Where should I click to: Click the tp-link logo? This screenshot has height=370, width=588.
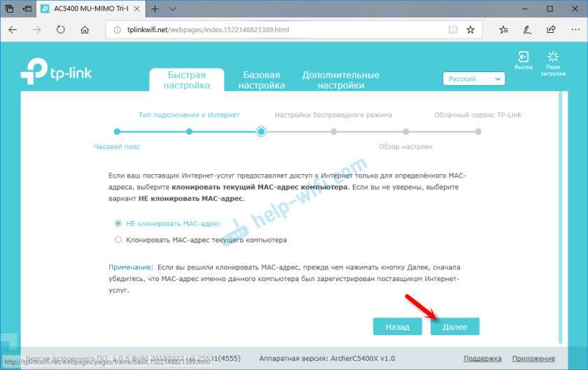57,72
